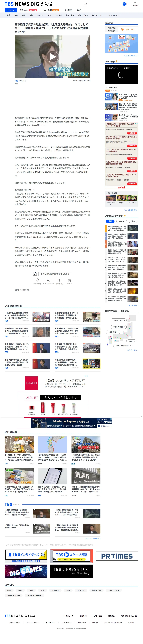The image size is (143, 644).
Task: Click the TBSテレビ source logo under video
Action: click(16, 81)
